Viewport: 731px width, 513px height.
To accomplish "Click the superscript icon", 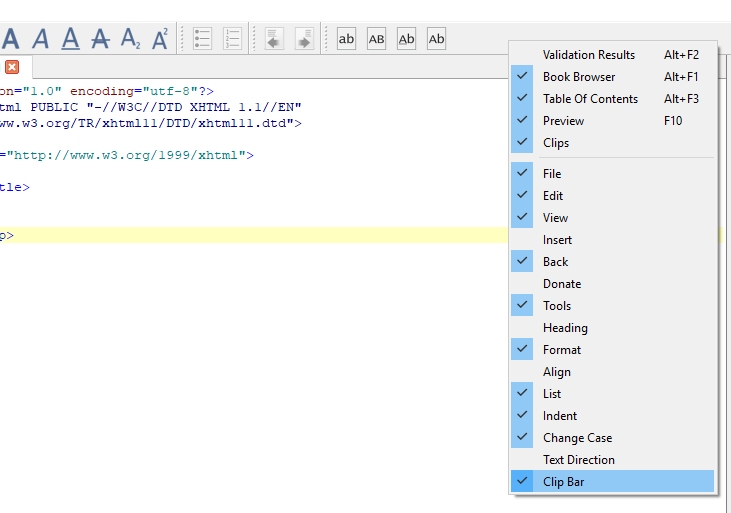I will pyautogui.click(x=160, y=39).
